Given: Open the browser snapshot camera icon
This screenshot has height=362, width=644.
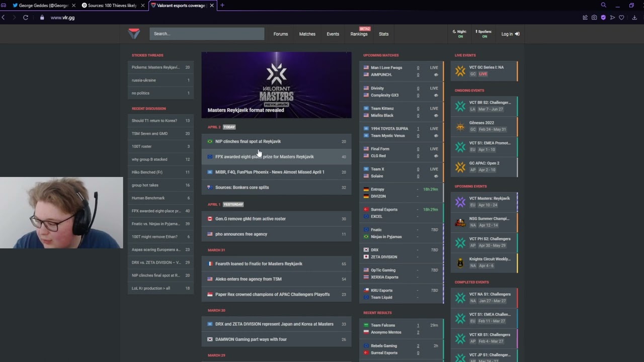Looking at the screenshot, I should [594, 18].
